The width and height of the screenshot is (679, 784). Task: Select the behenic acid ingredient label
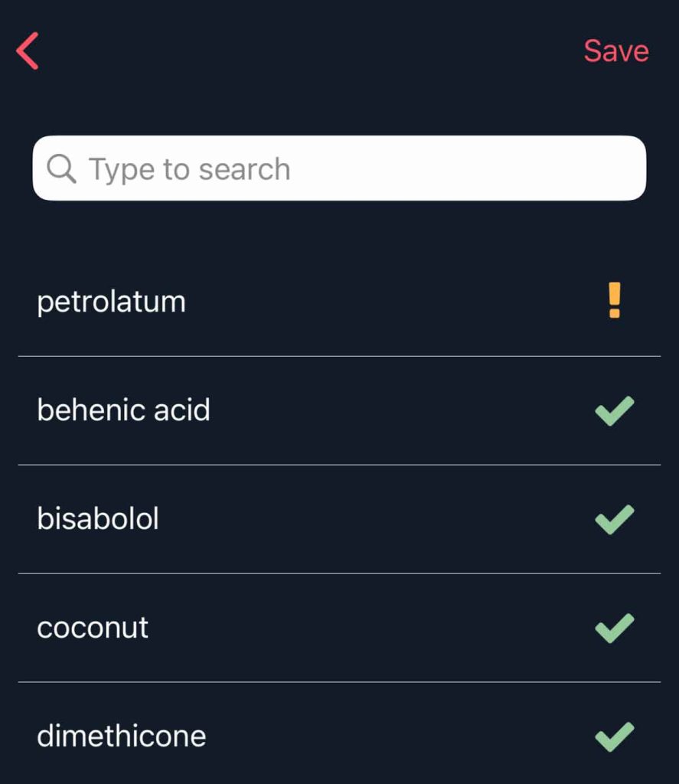123,410
